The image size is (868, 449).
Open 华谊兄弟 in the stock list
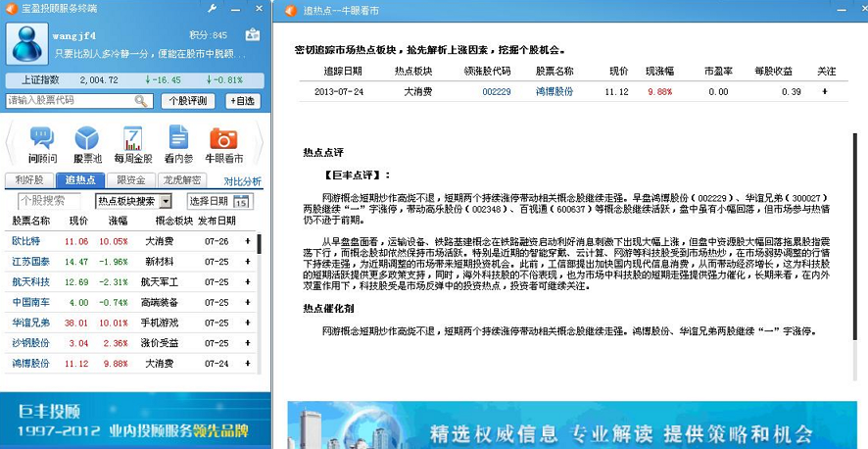coord(31,323)
